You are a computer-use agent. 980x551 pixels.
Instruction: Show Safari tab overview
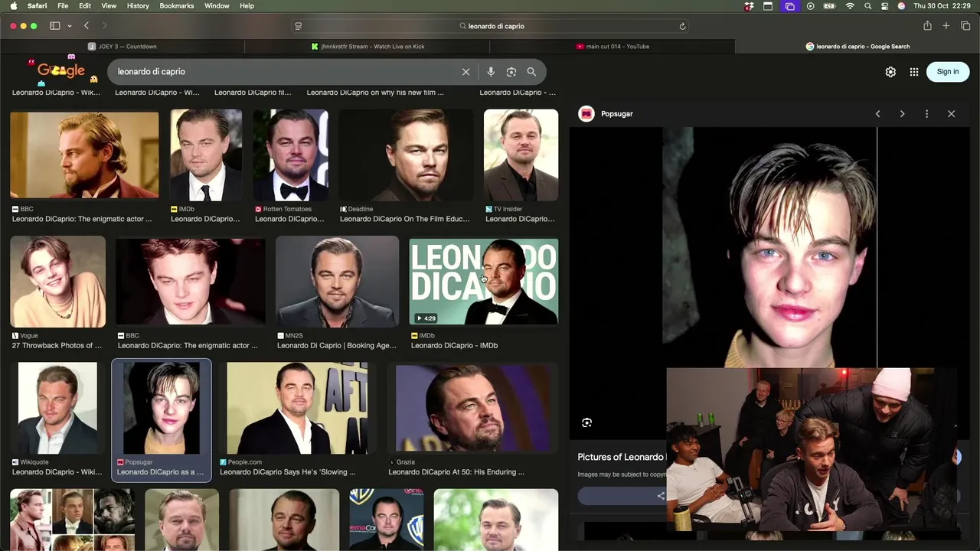(965, 26)
